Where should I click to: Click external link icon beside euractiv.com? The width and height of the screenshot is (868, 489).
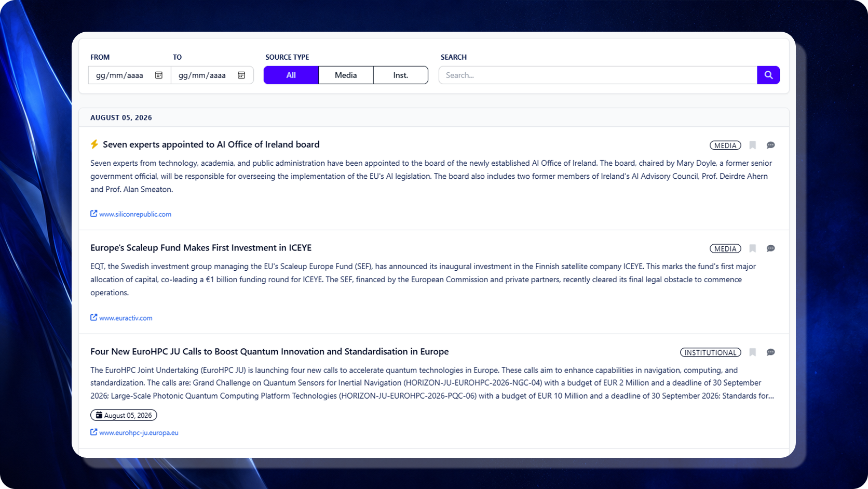[94, 318]
